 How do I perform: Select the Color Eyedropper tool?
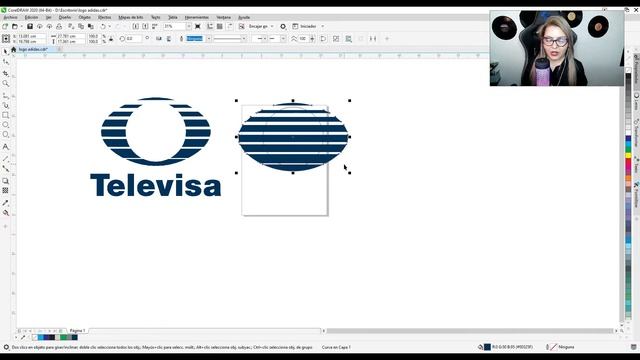click(6, 203)
